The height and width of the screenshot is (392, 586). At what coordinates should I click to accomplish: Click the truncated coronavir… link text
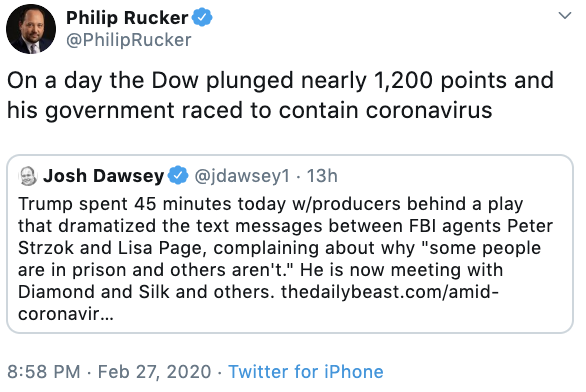(66, 314)
